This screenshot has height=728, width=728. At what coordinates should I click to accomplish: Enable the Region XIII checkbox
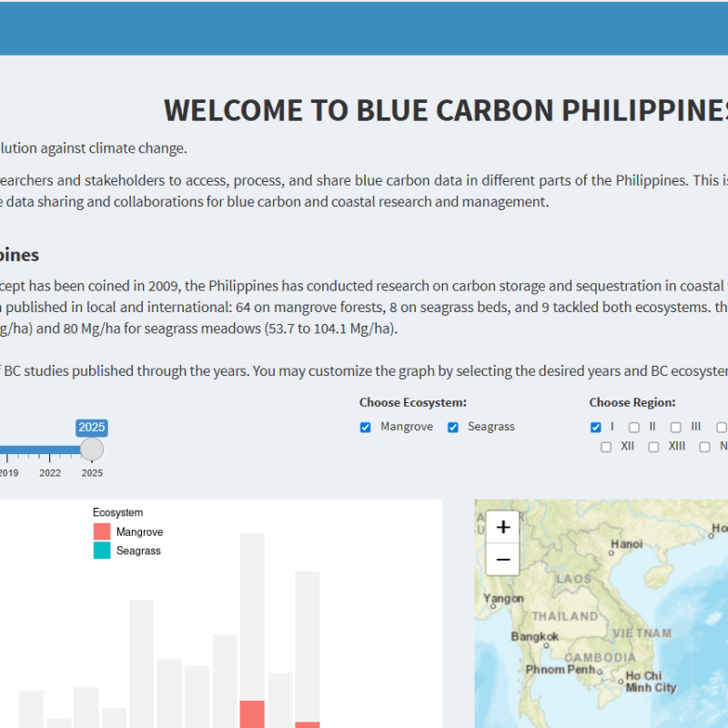point(652,446)
